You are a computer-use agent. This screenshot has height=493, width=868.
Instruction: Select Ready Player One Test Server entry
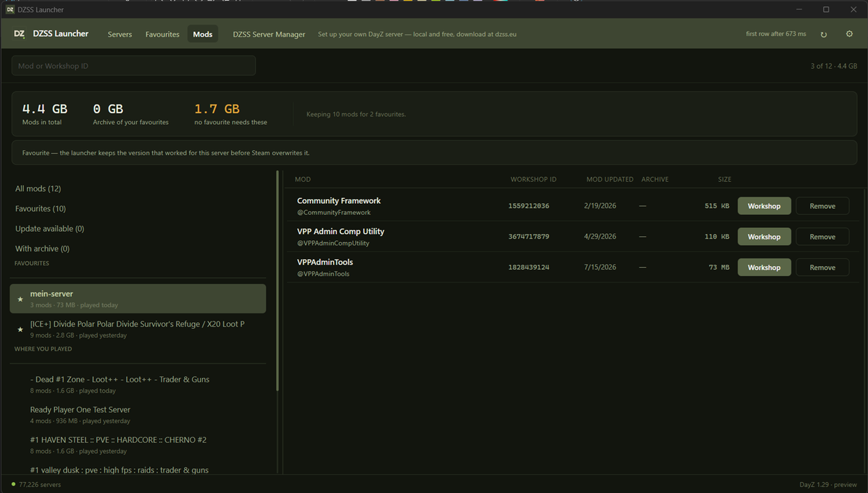point(138,415)
